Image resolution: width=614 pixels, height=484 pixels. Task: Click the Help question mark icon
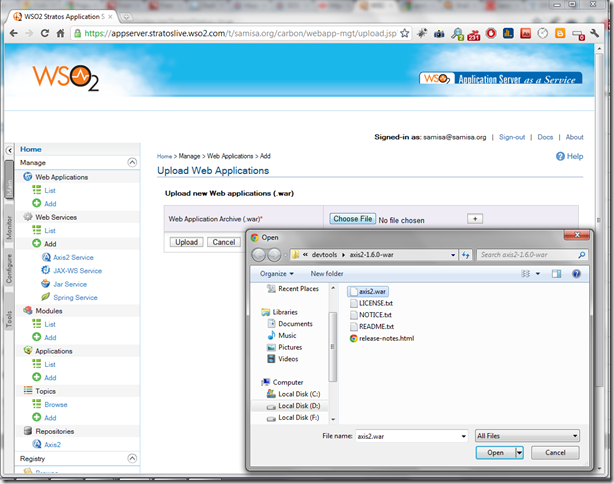click(560, 156)
